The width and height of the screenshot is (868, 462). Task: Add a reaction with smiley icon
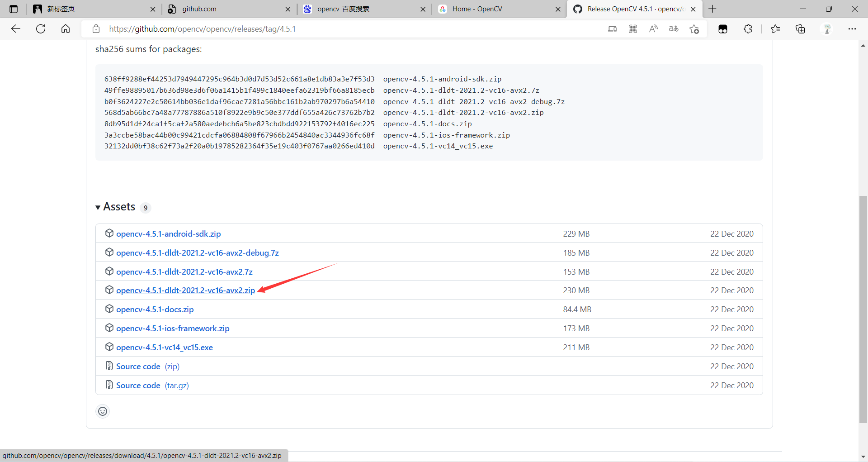coord(103,411)
